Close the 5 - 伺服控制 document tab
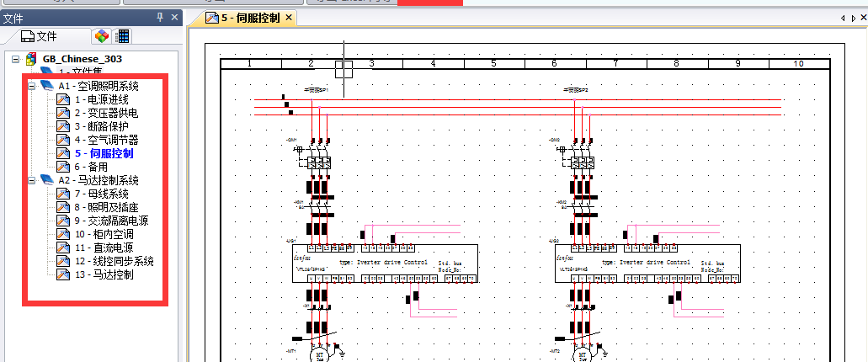The width and height of the screenshot is (868, 362). (x=289, y=19)
